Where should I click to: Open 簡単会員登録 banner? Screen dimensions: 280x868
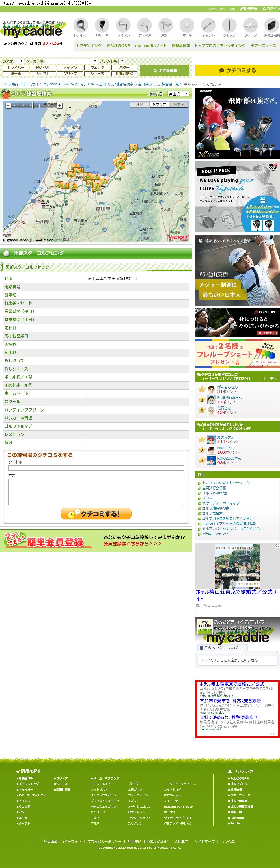point(96,541)
